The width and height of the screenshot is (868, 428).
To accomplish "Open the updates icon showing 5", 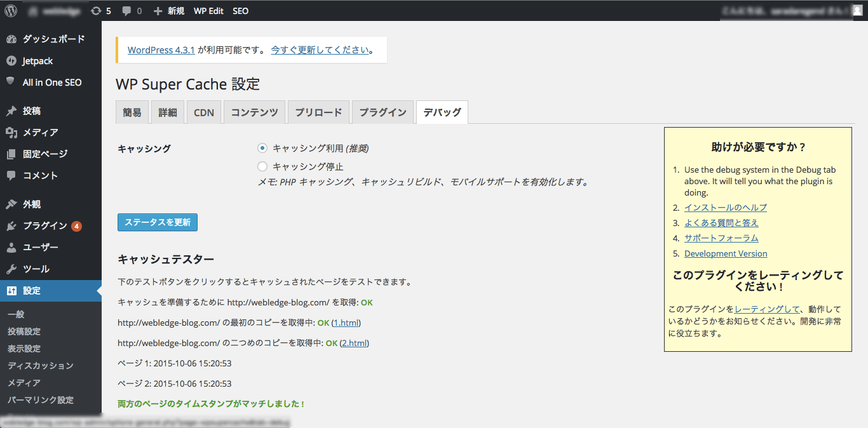I will point(96,11).
